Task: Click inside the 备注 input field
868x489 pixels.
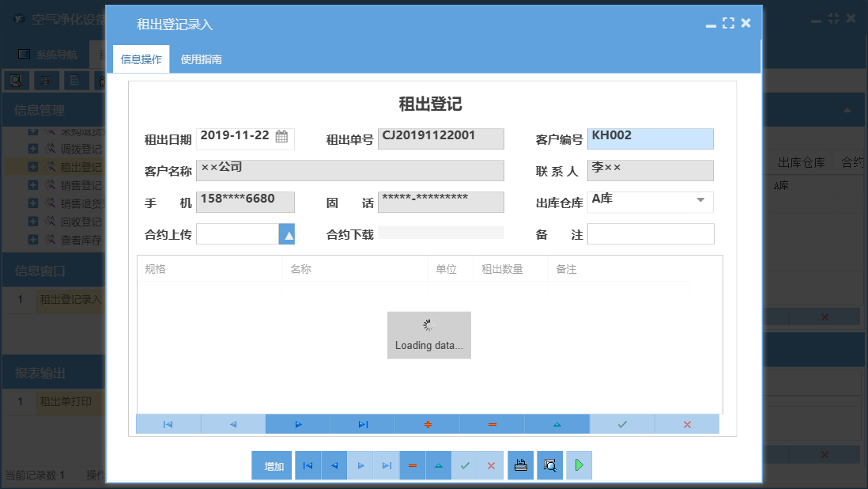Action: [x=650, y=233]
